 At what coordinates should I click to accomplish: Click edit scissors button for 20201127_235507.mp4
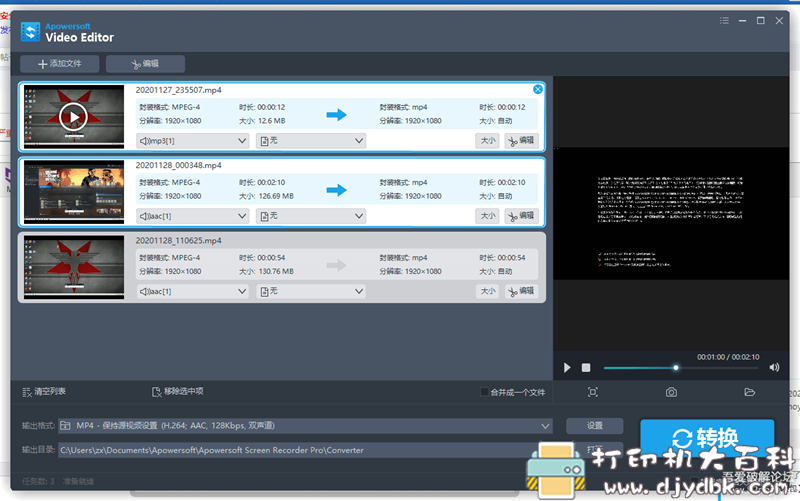point(521,141)
